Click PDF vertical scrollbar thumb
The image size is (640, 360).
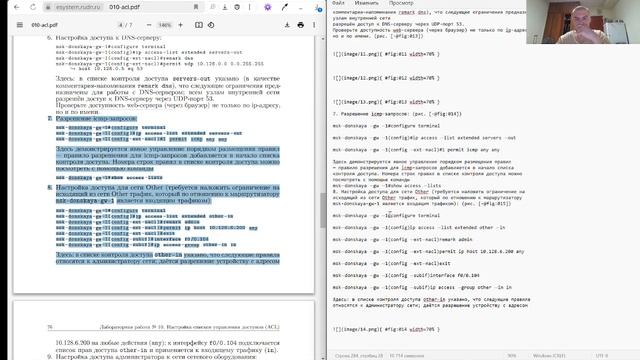[x=323, y=210]
